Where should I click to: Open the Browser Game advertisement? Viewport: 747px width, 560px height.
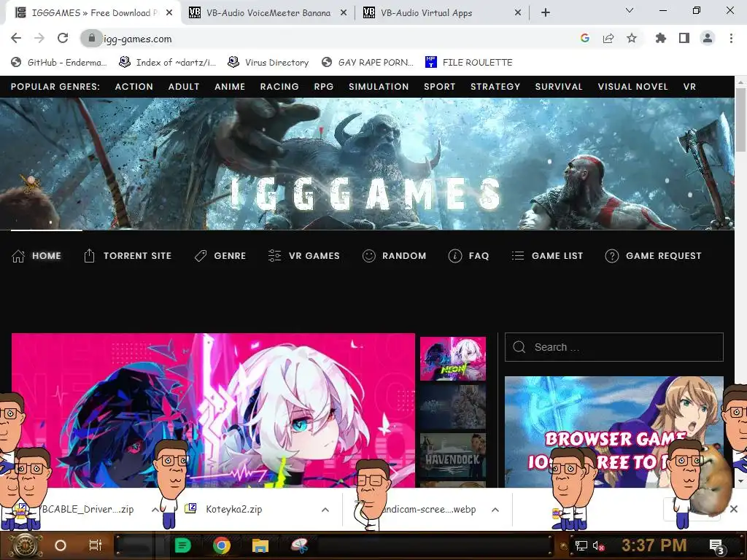(614, 432)
